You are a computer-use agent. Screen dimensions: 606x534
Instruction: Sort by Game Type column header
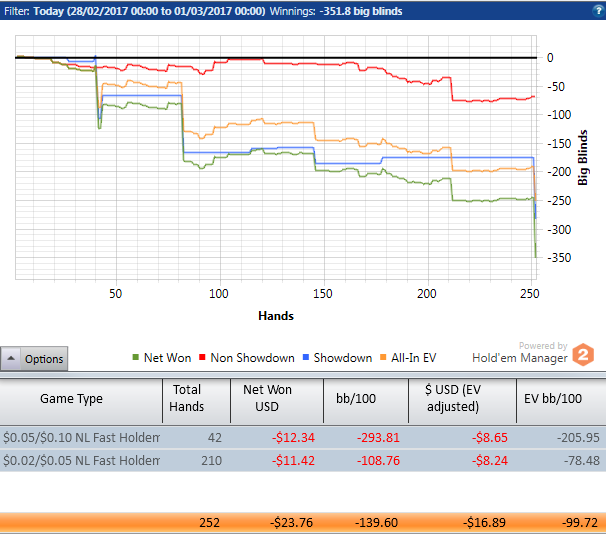tap(81, 401)
